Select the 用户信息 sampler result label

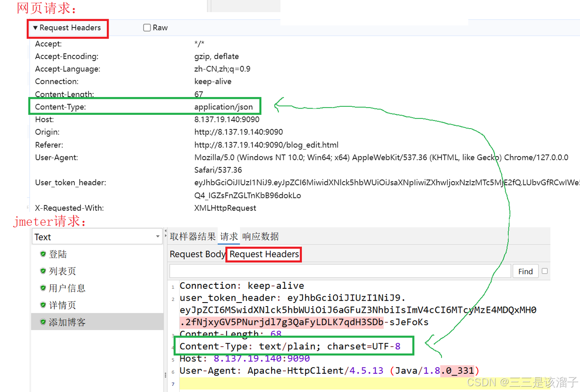coord(67,288)
